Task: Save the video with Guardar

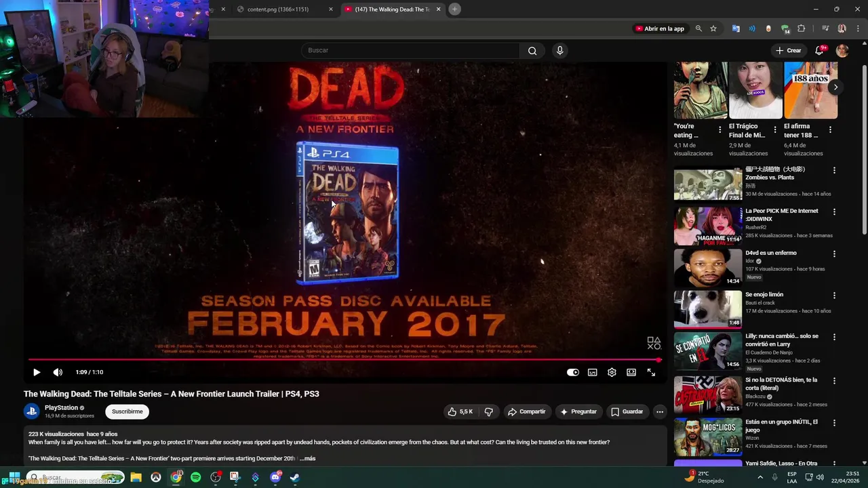Action: [627, 411]
